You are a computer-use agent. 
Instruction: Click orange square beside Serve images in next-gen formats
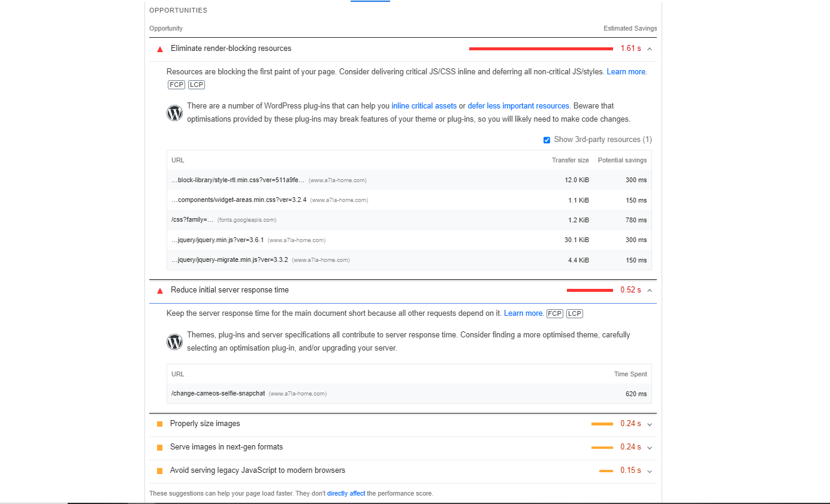pyautogui.click(x=159, y=448)
